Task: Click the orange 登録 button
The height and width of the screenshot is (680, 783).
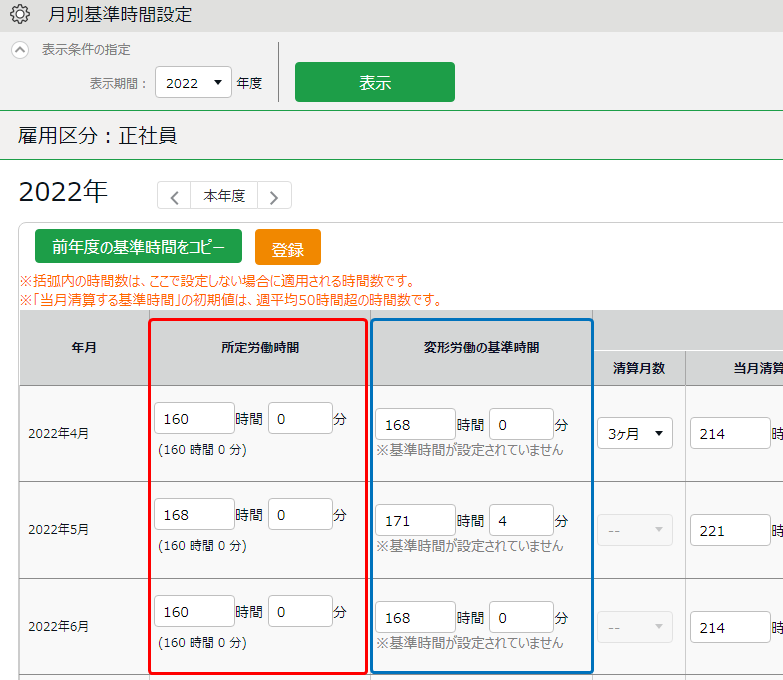Action: [x=288, y=247]
